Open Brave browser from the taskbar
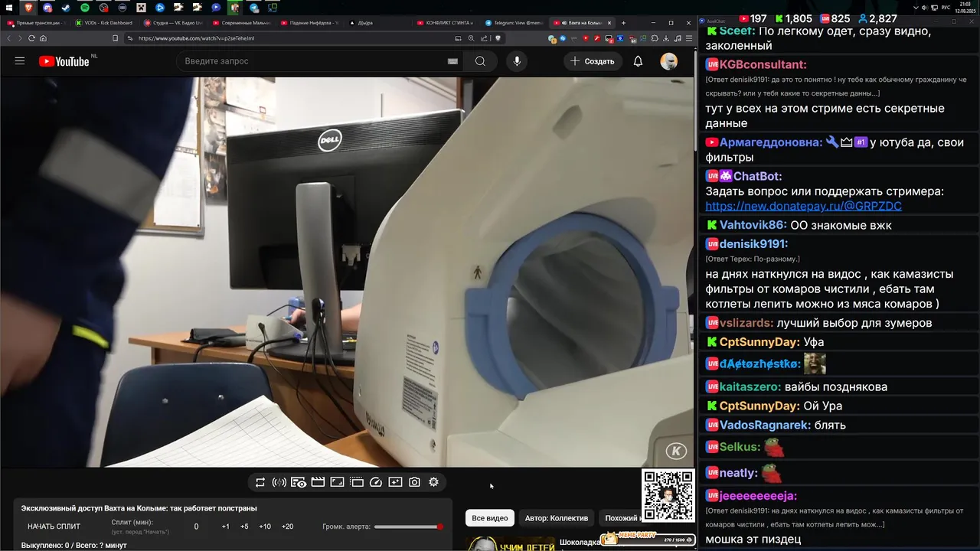Viewport: 980px width, 551px height. click(x=28, y=8)
